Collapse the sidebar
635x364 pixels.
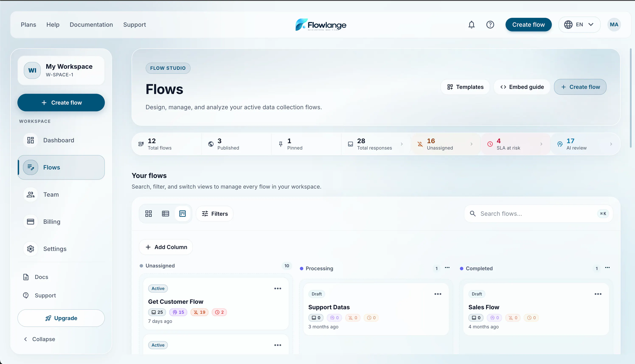click(40, 339)
